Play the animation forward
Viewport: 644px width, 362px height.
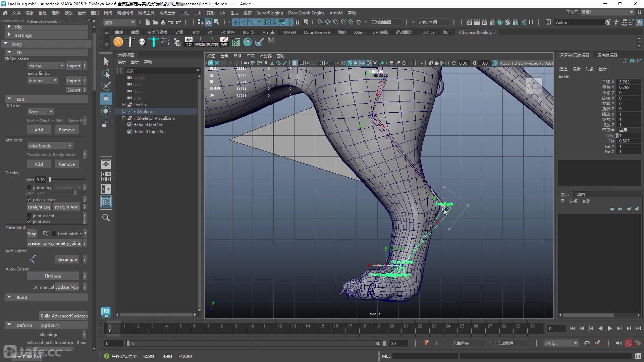610,328
